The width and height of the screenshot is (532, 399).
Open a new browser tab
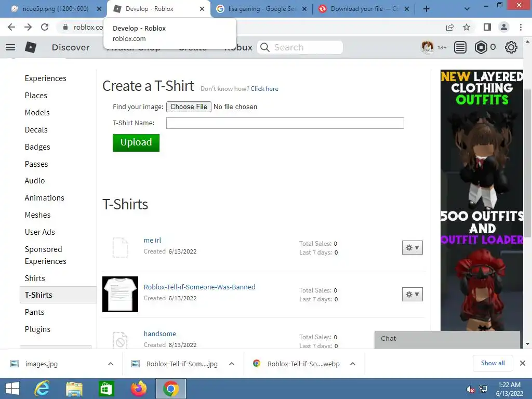[427, 9]
